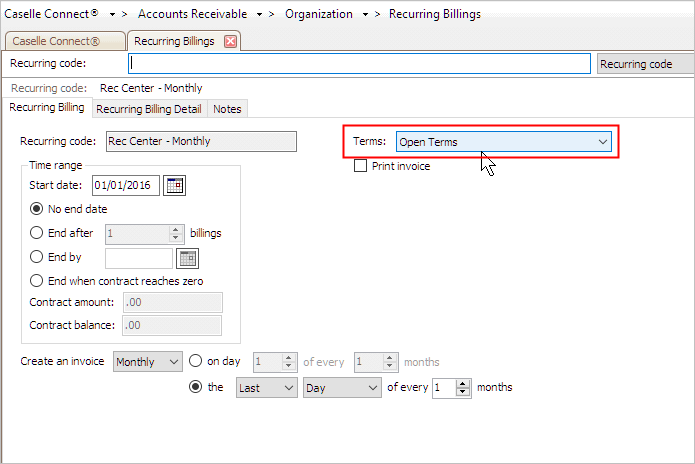Click the Start date input field
Screen dimensions: 695x464
[126, 185]
